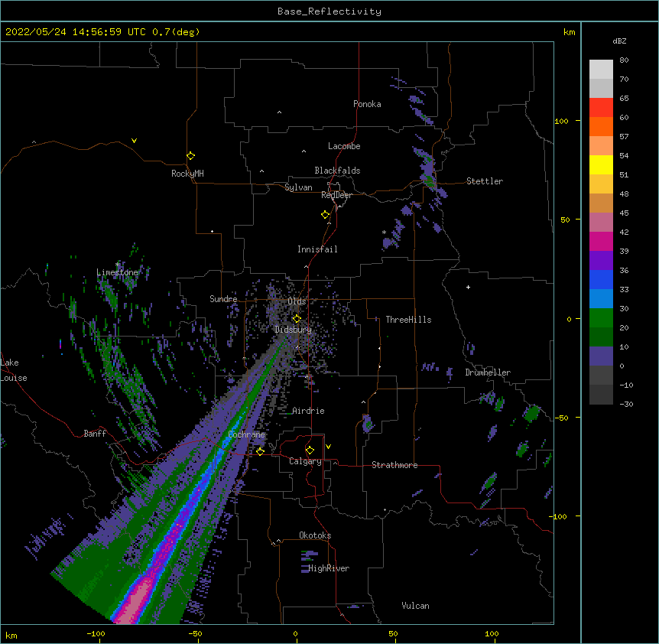Click the Strathmore city label

coord(394,465)
